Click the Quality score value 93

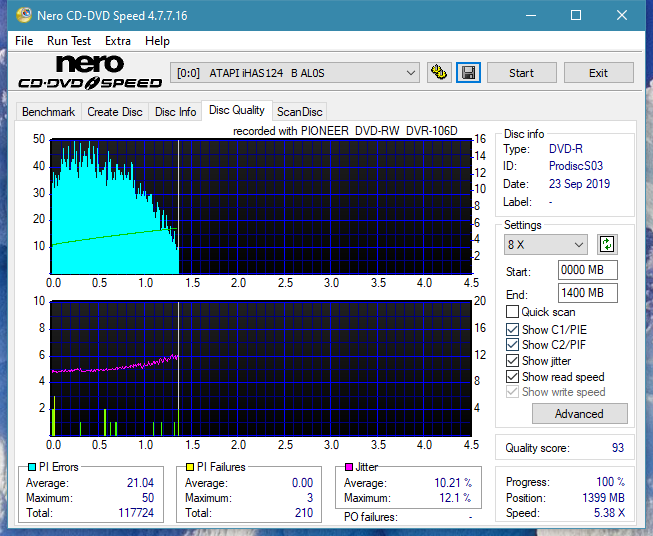618,448
